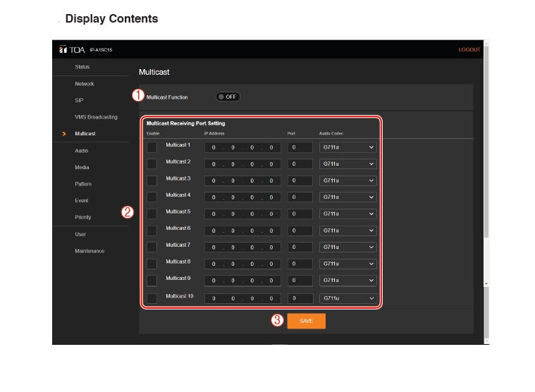Toggle the Multicast Function switch
The width and height of the screenshot is (535, 392).
point(228,97)
